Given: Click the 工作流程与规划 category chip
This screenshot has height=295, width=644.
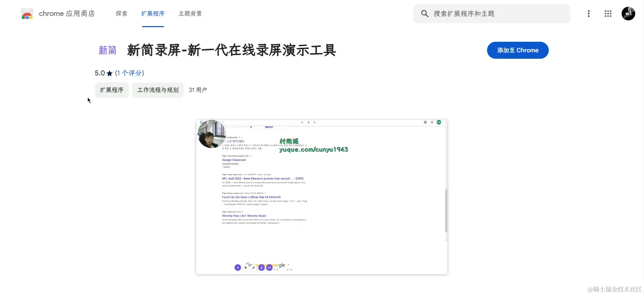Looking at the screenshot, I should click(x=158, y=90).
